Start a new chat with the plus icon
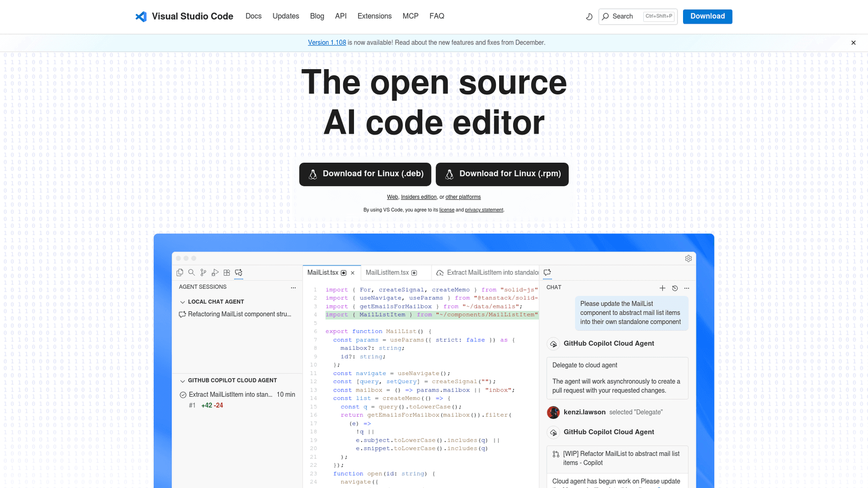This screenshot has width=868, height=488. click(x=662, y=288)
